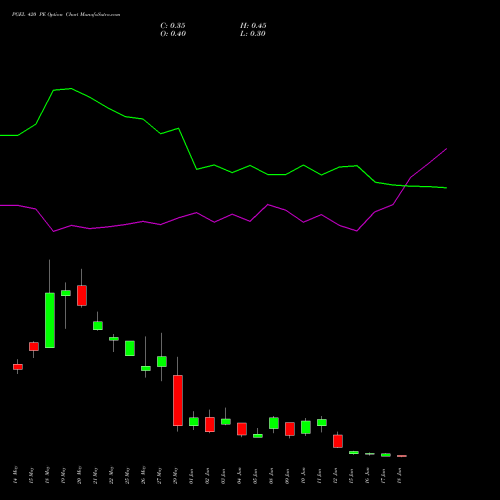
Task: Click the low price value L: 0.30
Action: [x=253, y=34]
